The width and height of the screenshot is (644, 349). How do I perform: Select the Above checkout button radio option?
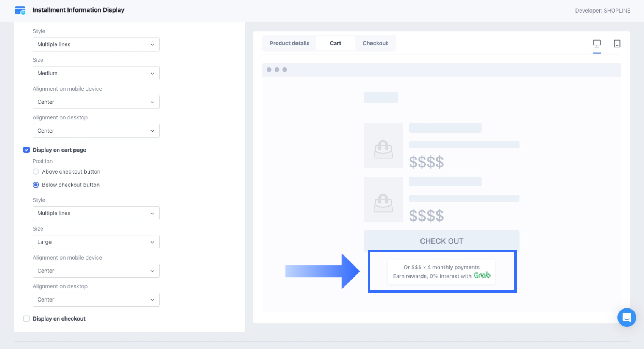click(x=36, y=172)
